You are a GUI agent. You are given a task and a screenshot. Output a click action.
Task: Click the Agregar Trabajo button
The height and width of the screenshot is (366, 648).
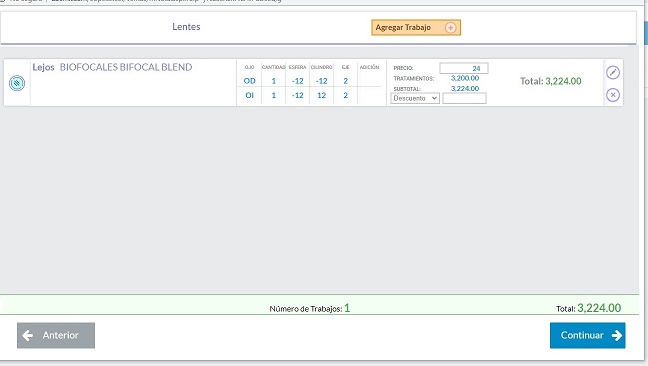[416, 28]
